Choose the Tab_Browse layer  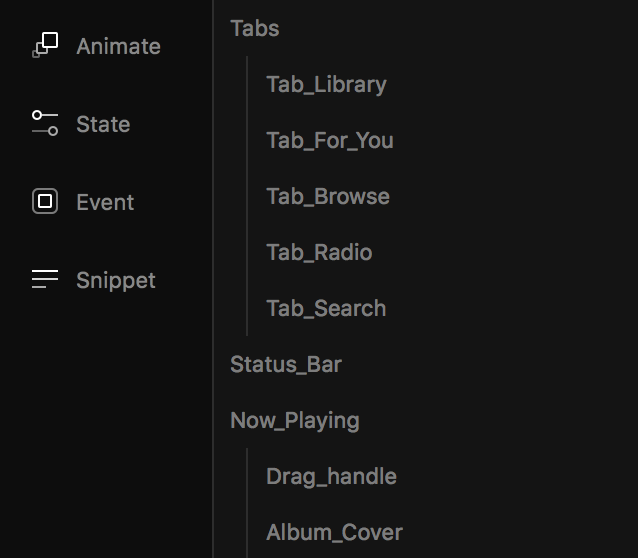click(x=328, y=196)
